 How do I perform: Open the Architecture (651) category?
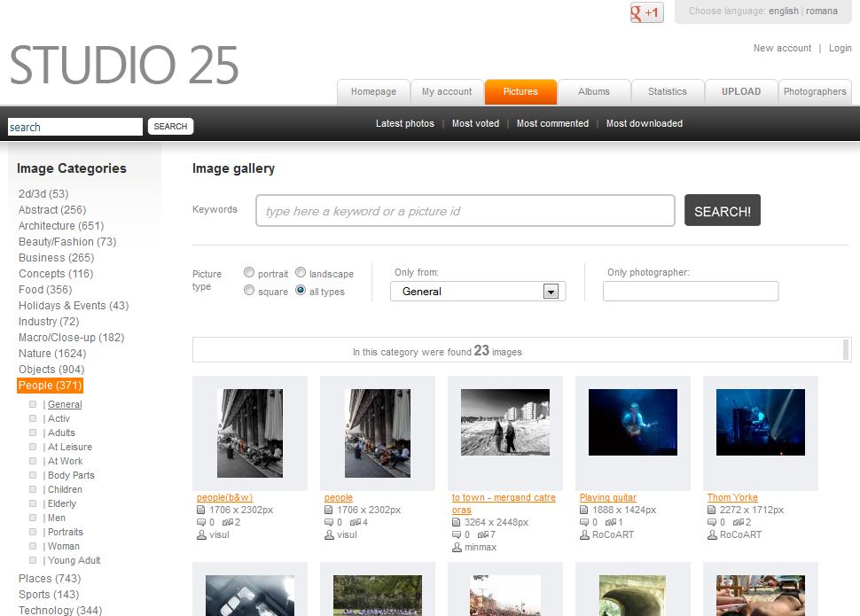pos(61,225)
